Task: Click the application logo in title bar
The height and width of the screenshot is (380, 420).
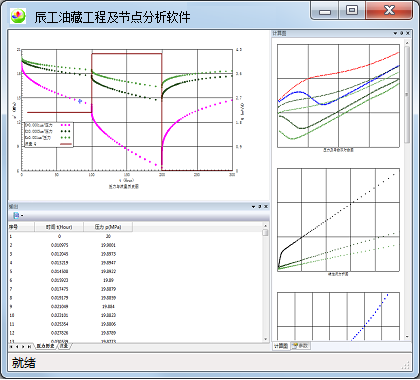Action: coord(18,15)
